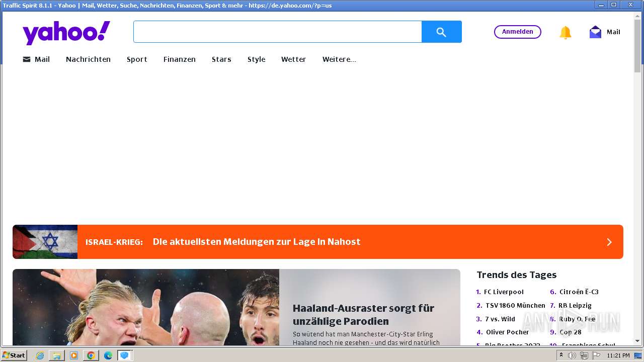Image resolution: width=644 pixels, height=362 pixels.
Task: Click the Mail link in navigation bar
Action: [x=42, y=59]
